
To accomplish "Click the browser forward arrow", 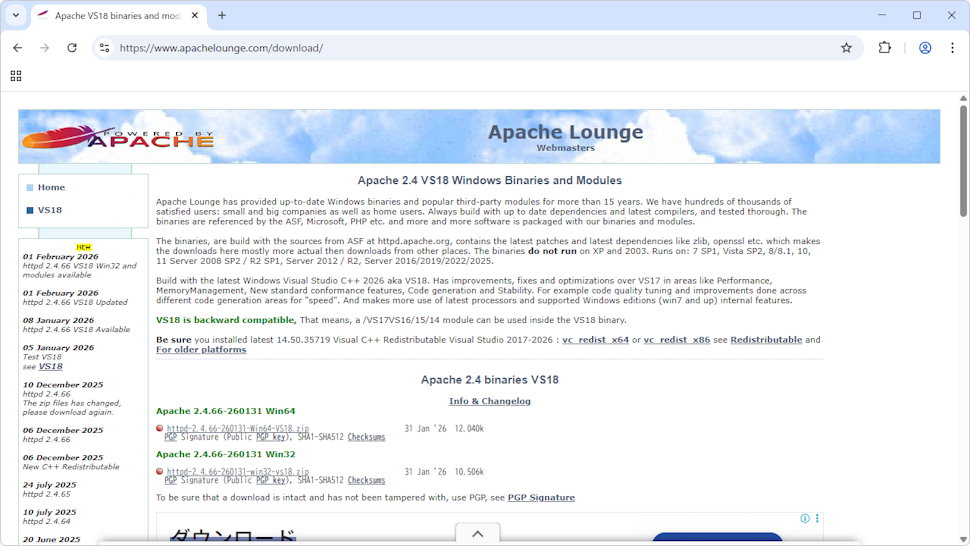I will click(45, 48).
